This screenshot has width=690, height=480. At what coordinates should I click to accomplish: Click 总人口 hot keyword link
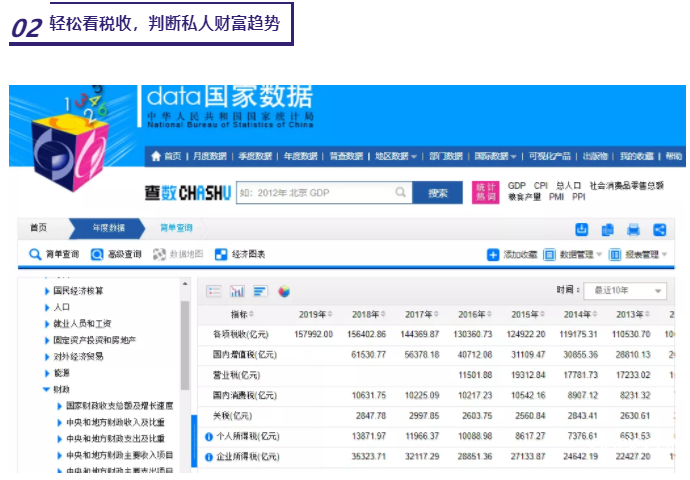tap(568, 186)
